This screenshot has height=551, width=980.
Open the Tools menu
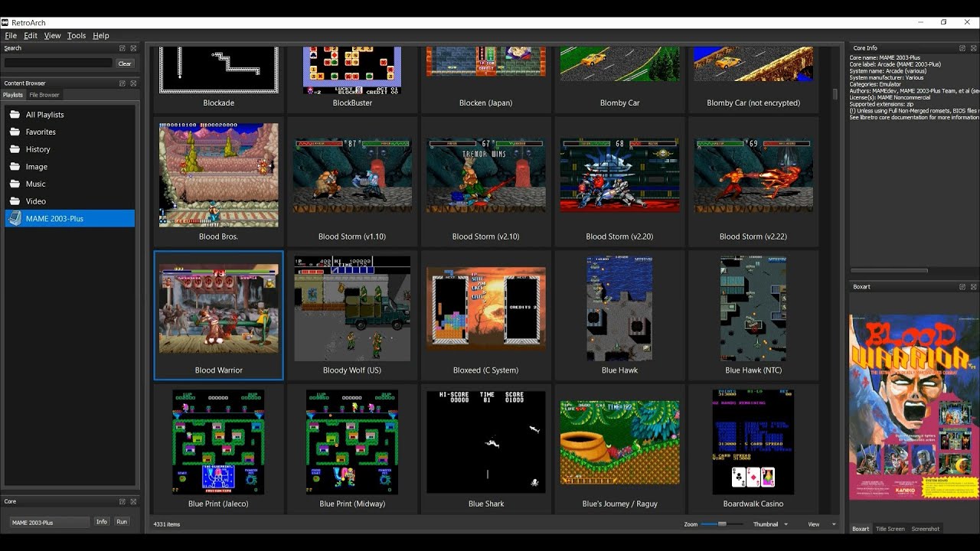point(77,35)
